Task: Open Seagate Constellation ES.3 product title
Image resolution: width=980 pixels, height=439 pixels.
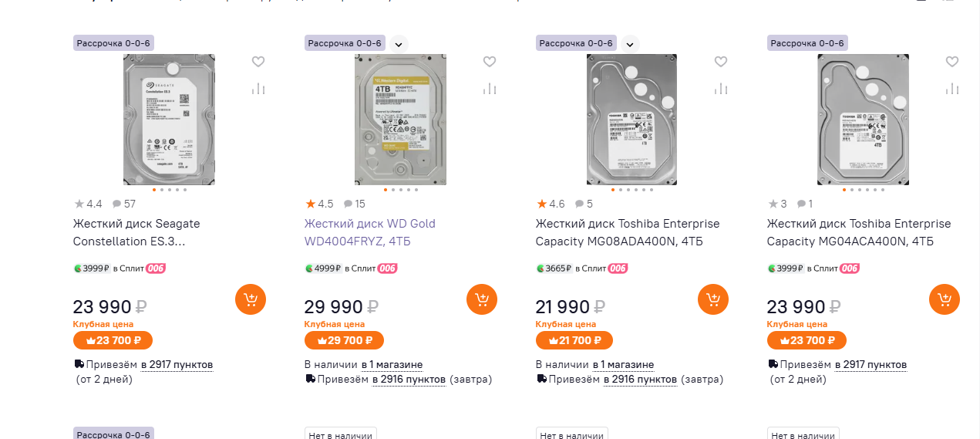Action: point(136,232)
